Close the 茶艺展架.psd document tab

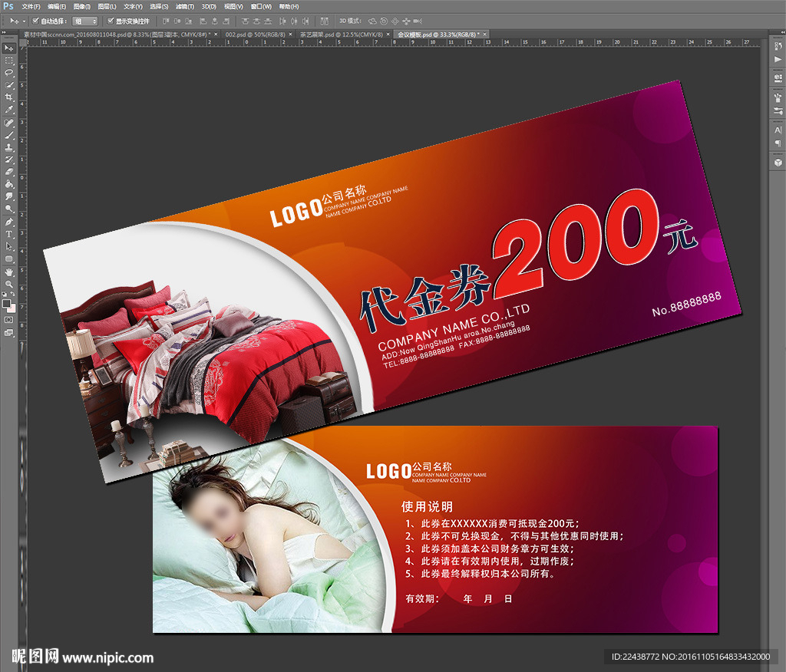(388, 35)
